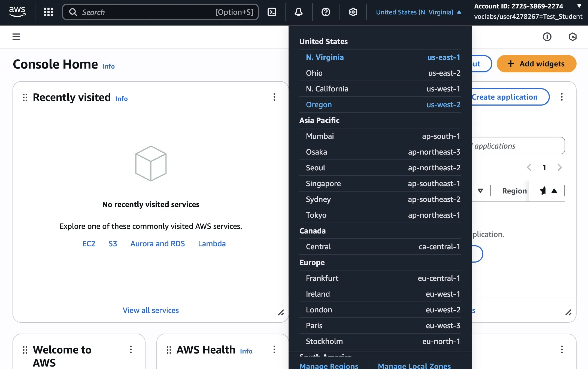Open the EC2 service link
Image resolution: width=588 pixels, height=369 pixels.
pos(89,244)
